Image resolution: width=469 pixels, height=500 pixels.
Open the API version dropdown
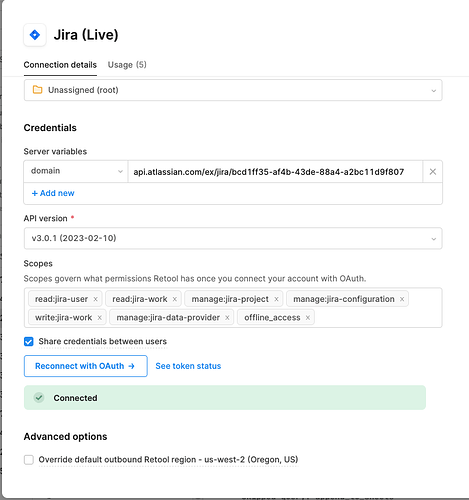233,238
